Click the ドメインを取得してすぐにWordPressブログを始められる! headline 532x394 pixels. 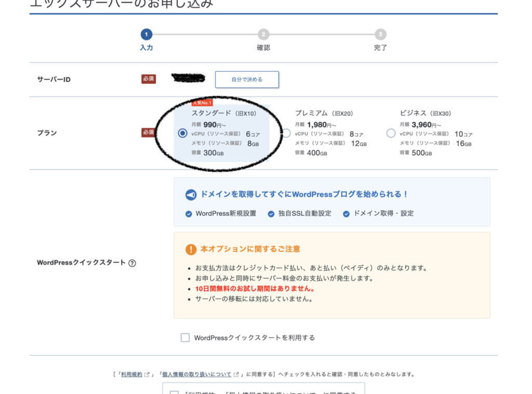coord(304,194)
